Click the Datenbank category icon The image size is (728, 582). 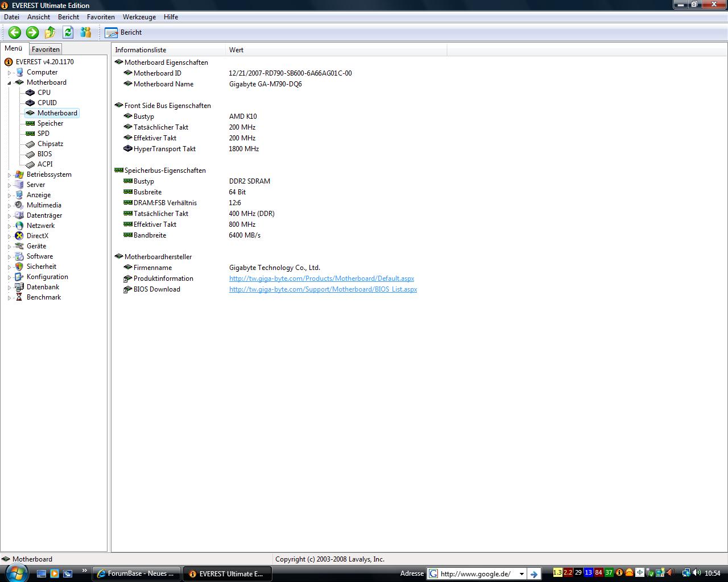point(19,287)
